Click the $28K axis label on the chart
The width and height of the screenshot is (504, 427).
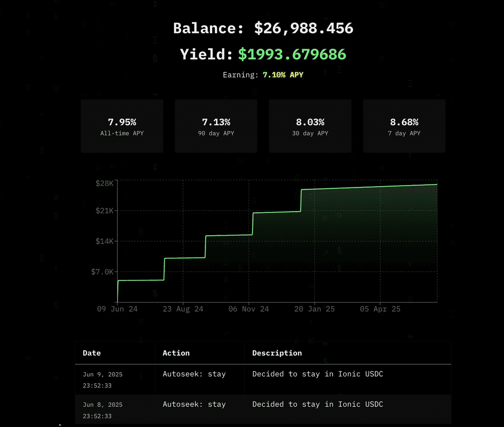(104, 183)
